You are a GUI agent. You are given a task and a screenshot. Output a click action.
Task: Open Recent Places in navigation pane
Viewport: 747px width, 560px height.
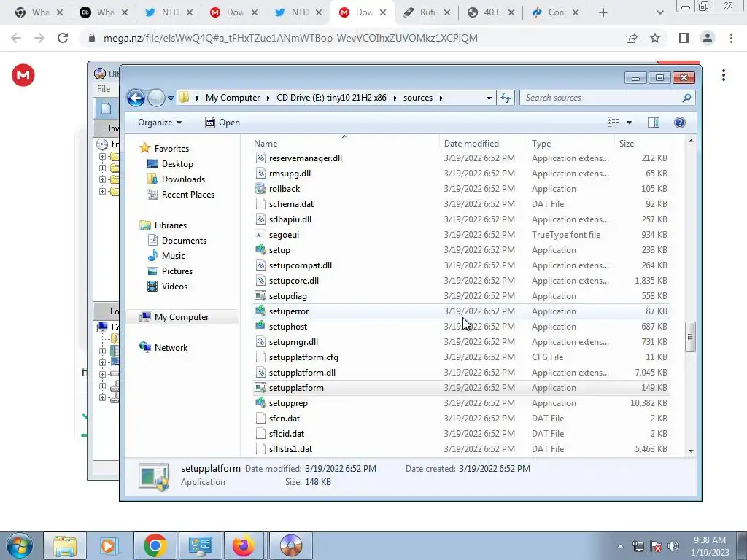(x=181, y=194)
